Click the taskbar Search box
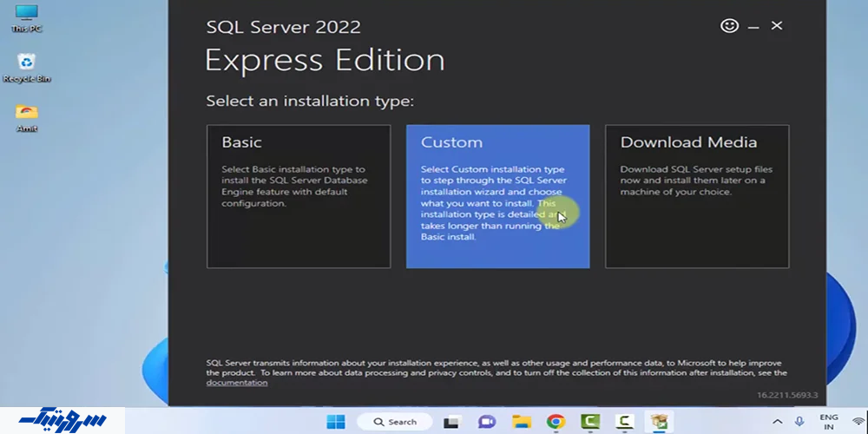This screenshot has height=434, width=868. point(394,422)
